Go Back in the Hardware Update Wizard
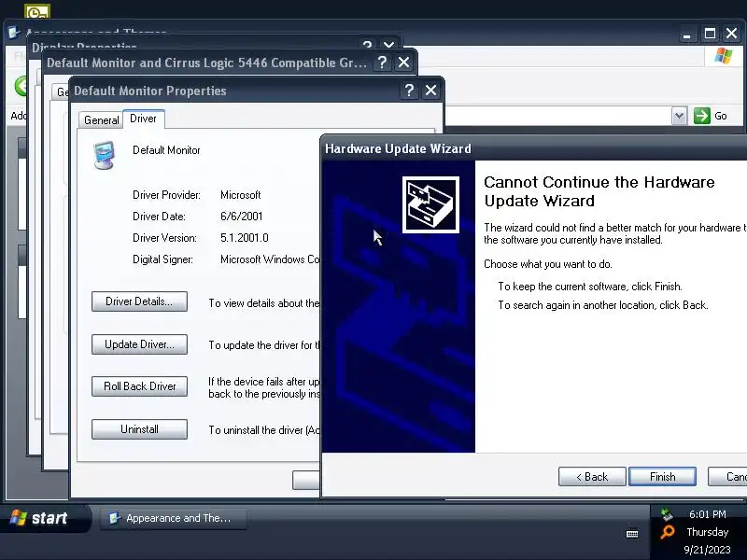The image size is (747, 560). [592, 477]
